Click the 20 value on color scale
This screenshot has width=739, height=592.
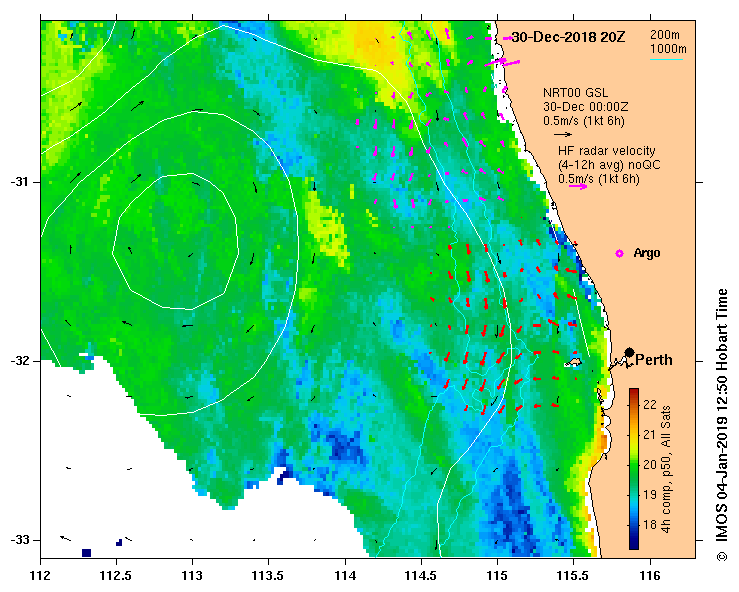click(650, 465)
